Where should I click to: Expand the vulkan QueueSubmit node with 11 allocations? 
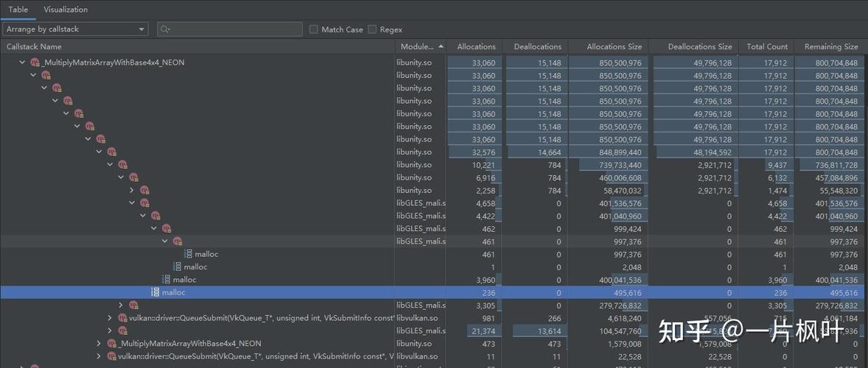pyautogui.click(x=99, y=355)
